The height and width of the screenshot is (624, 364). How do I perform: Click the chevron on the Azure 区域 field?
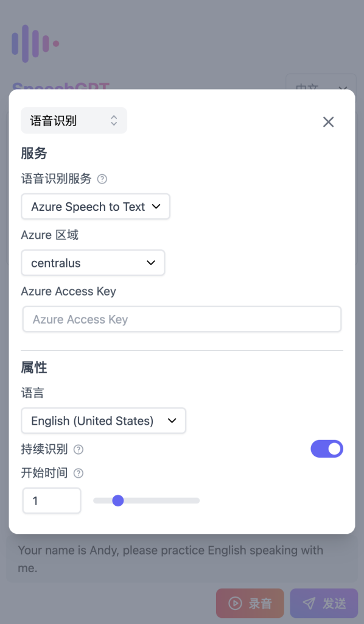[x=150, y=263]
